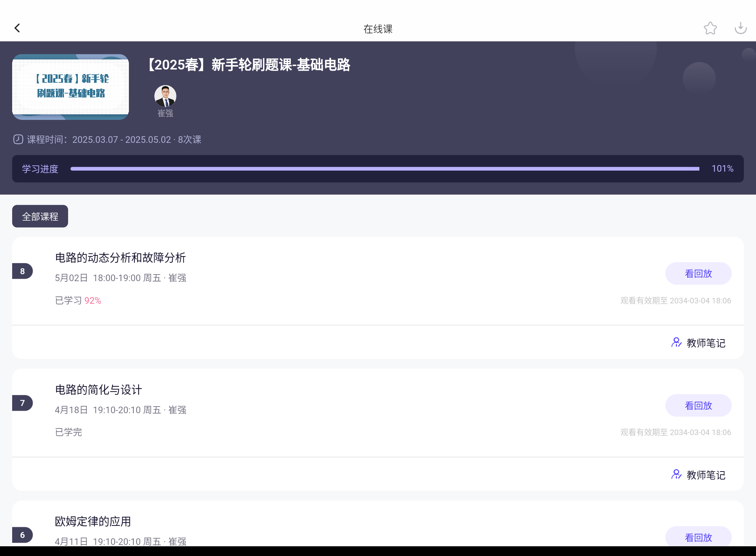Tap the 教师笔记 icon for lesson 8

point(676,343)
